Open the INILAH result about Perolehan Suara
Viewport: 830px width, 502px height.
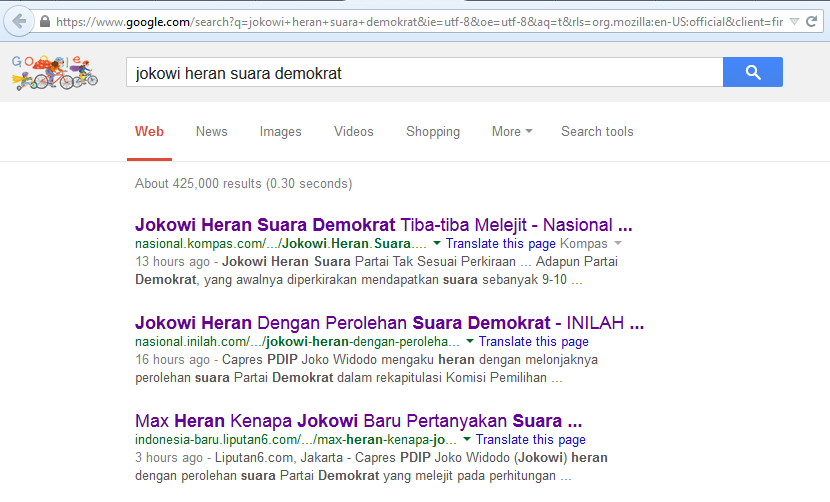[x=389, y=322]
